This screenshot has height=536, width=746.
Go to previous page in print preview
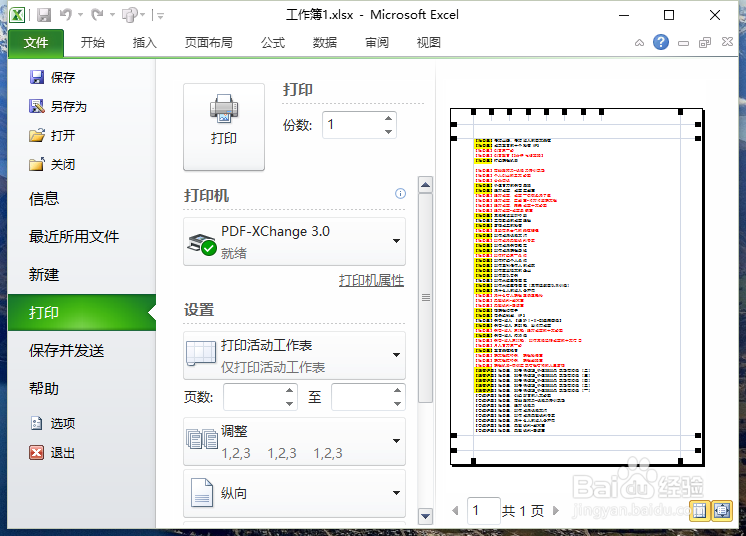point(456,511)
